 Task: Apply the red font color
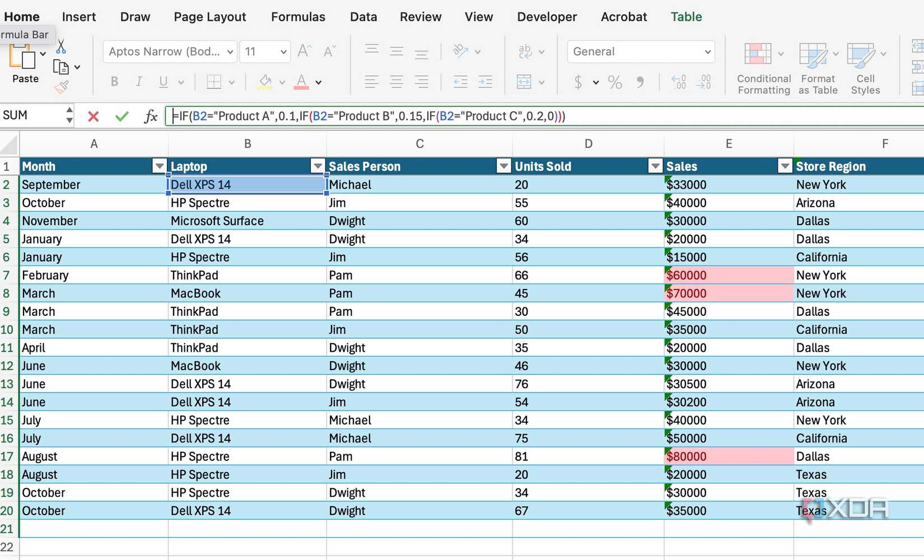(301, 82)
